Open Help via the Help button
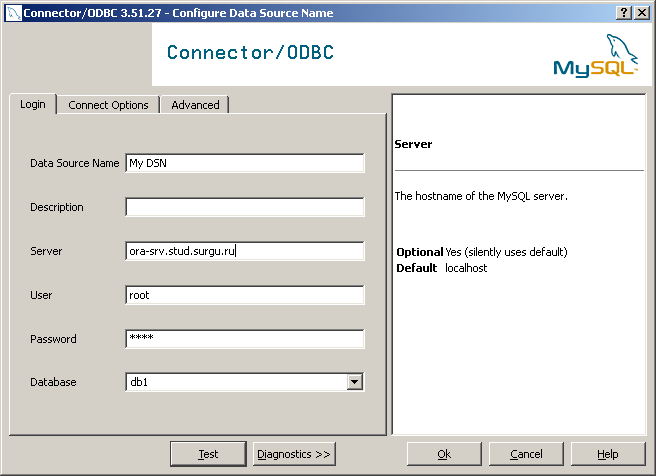This screenshot has height=476, width=656. (x=608, y=454)
